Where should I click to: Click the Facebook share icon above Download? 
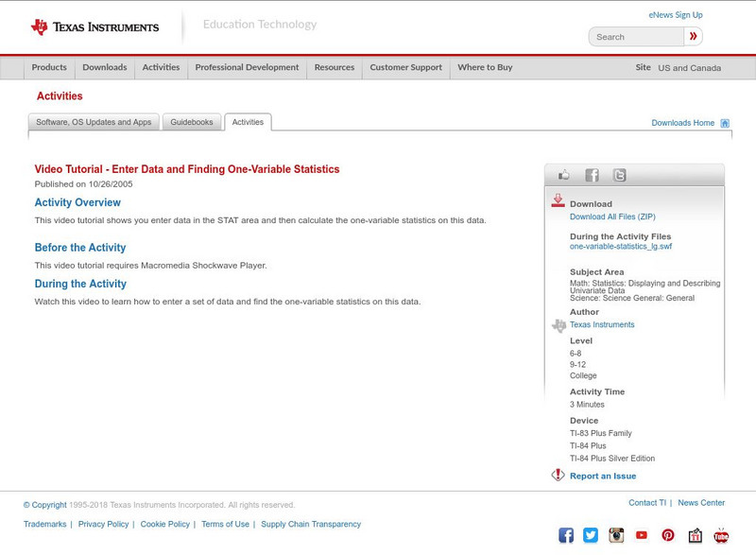point(592,174)
